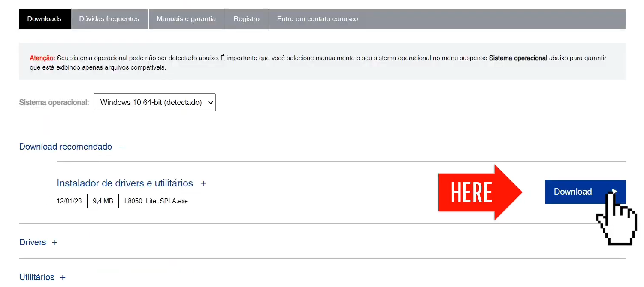The height and width of the screenshot is (287, 644).
Task: Expand the Utilitários section heading
Action: point(37,278)
